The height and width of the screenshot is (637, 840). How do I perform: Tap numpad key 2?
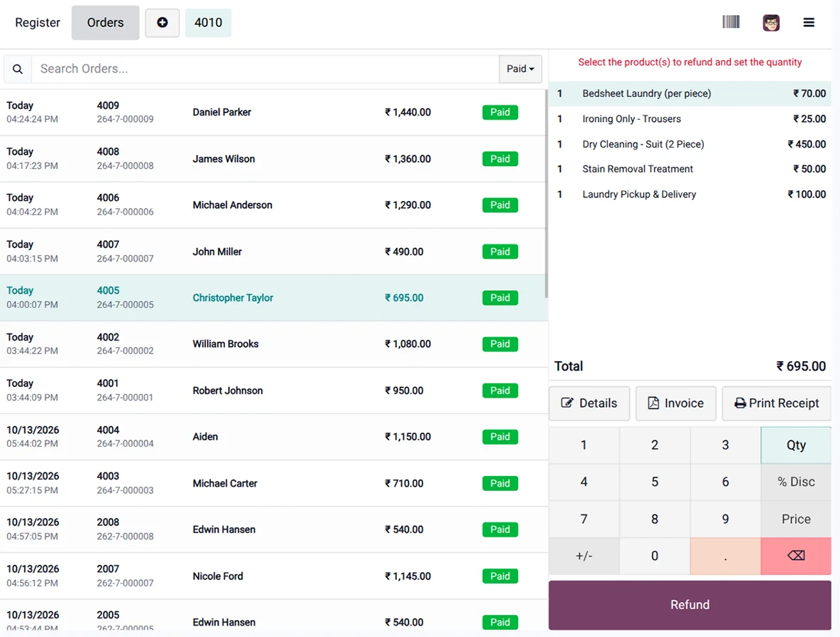point(655,445)
